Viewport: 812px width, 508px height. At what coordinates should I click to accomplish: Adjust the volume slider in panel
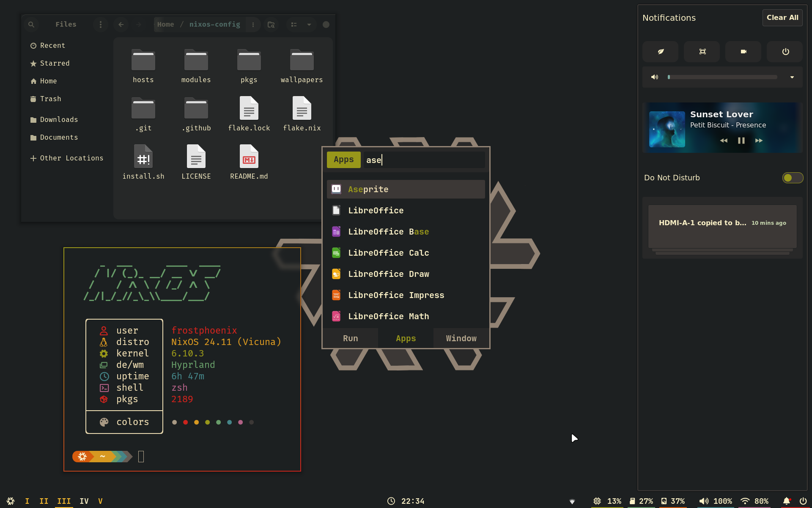tap(722, 77)
